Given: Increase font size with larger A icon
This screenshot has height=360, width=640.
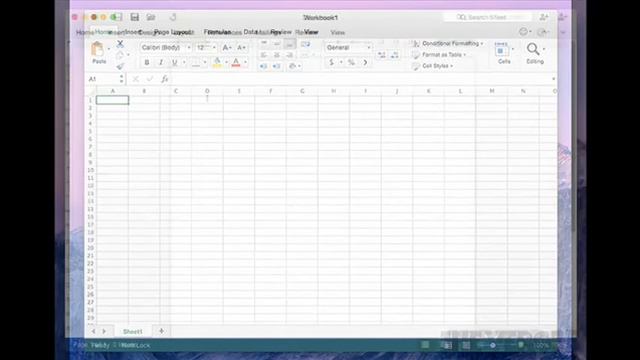Looking at the screenshot, I should click(226, 48).
